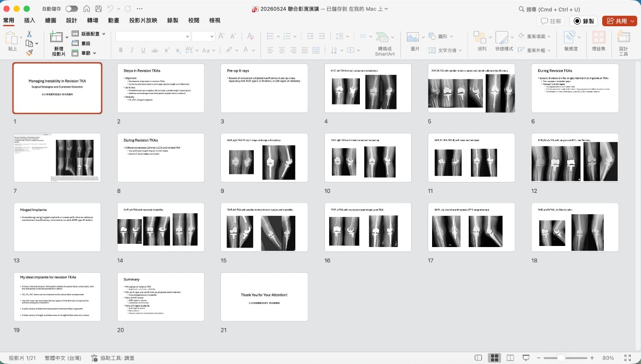Click the Increase Font Size icon
Image resolution: width=641 pixels, height=364 pixels.
pos(221,36)
